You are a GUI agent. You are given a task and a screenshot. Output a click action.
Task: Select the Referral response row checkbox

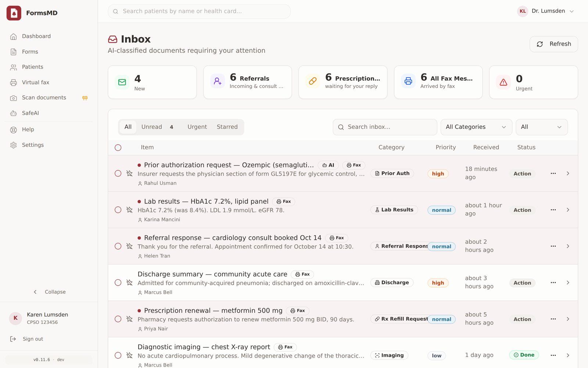point(118,246)
